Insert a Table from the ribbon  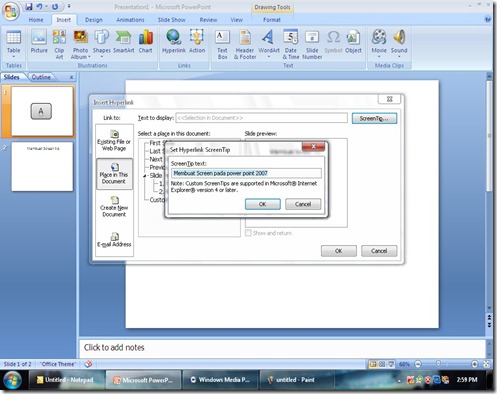[x=14, y=43]
